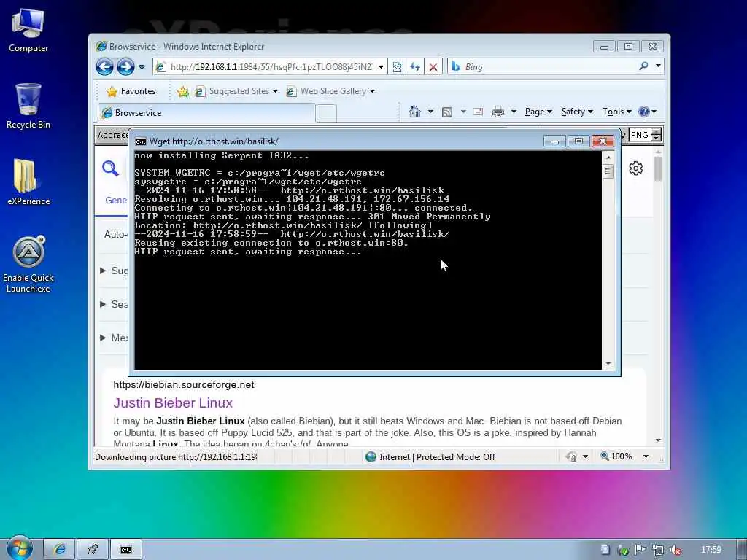The width and height of the screenshot is (747, 560).
Task: Open Suggested Sites link
Action: (x=236, y=91)
